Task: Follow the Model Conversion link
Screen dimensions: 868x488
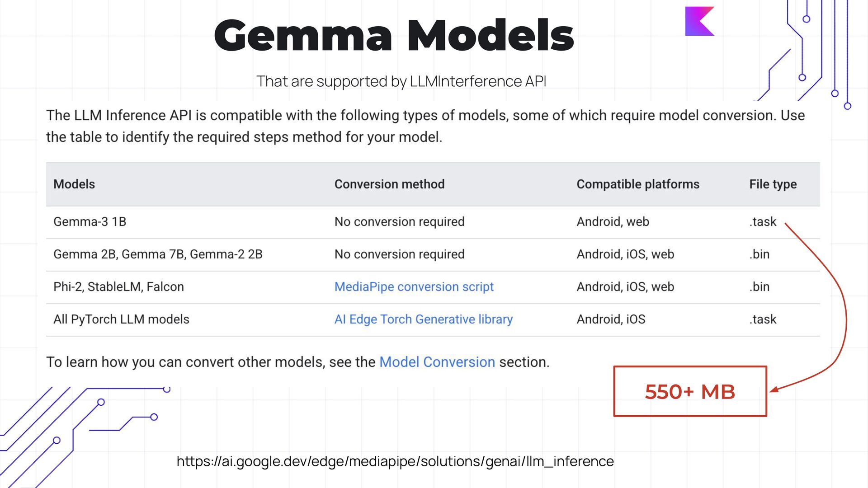Action: coord(437,362)
